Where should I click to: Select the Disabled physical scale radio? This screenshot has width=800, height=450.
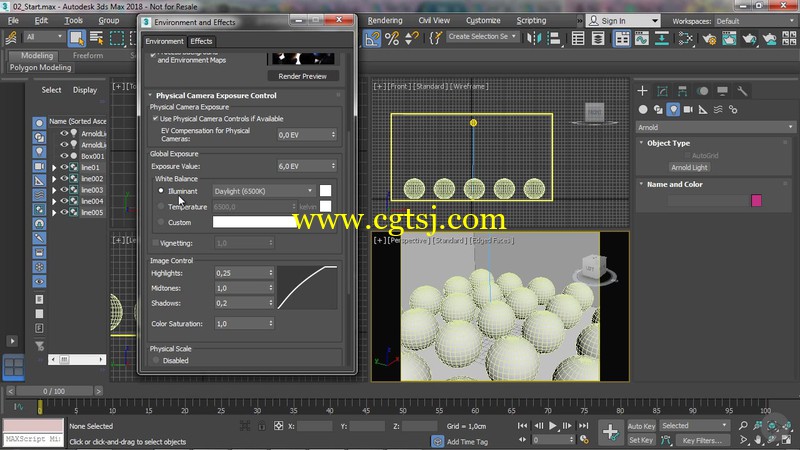coord(156,360)
